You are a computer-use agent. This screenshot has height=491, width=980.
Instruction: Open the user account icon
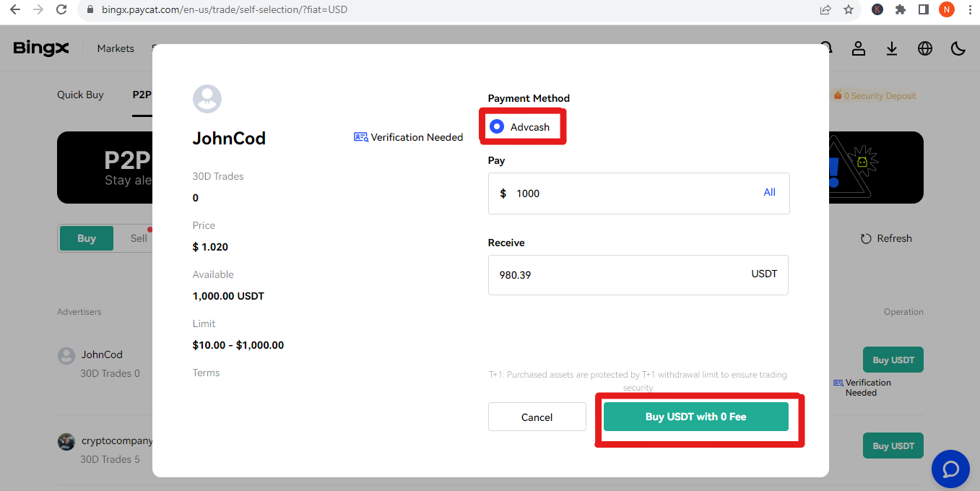(858, 48)
